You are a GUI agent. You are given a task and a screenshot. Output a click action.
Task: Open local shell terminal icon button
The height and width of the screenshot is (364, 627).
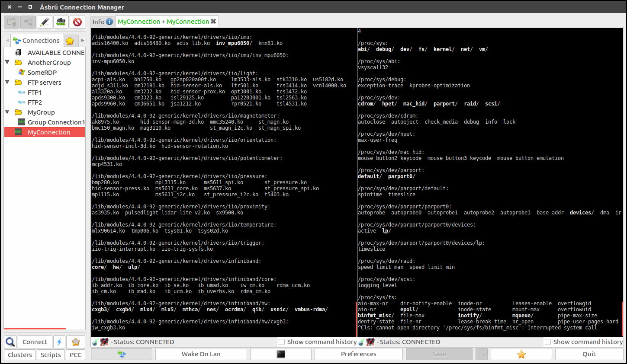(281, 354)
